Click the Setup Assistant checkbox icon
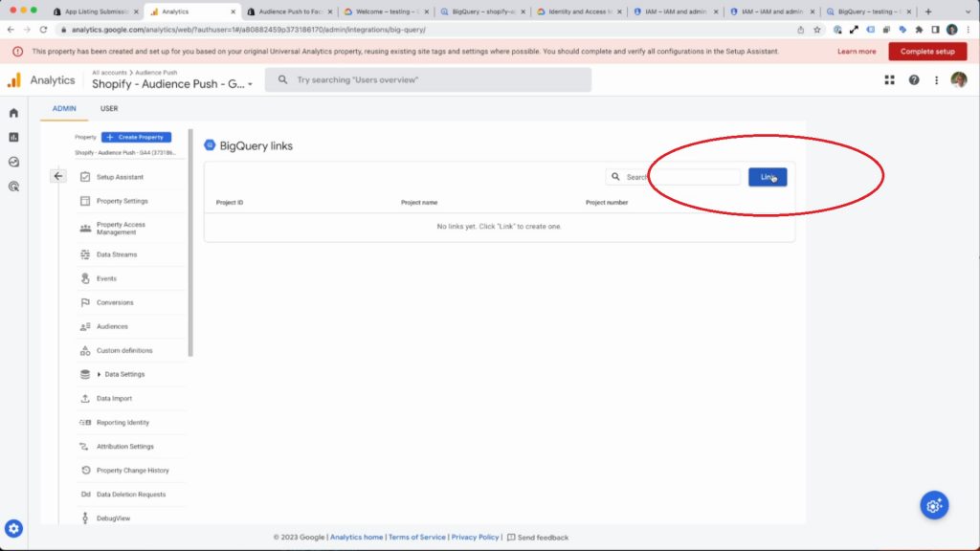 click(85, 177)
